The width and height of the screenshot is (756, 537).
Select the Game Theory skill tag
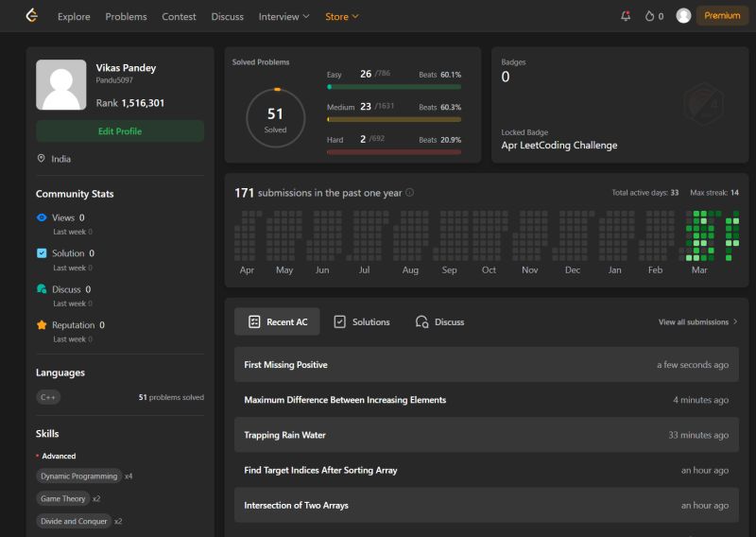(x=63, y=499)
